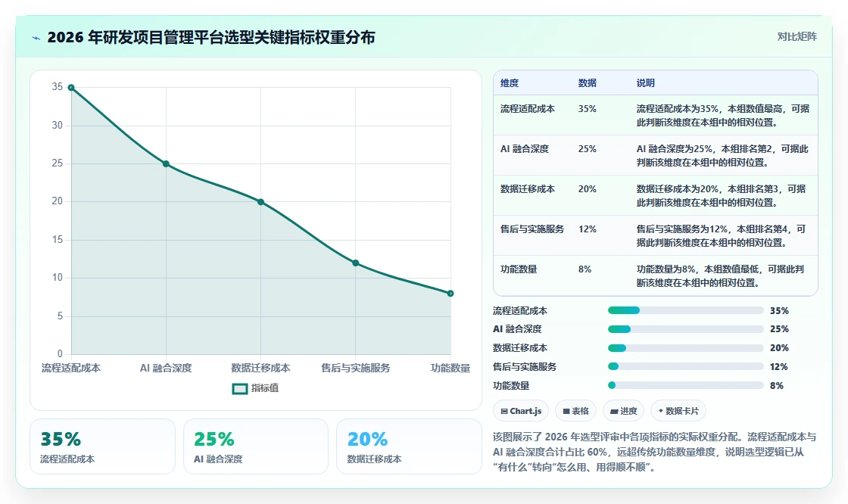
Task: Click the lightning icon beside the title
Action: coord(36,39)
